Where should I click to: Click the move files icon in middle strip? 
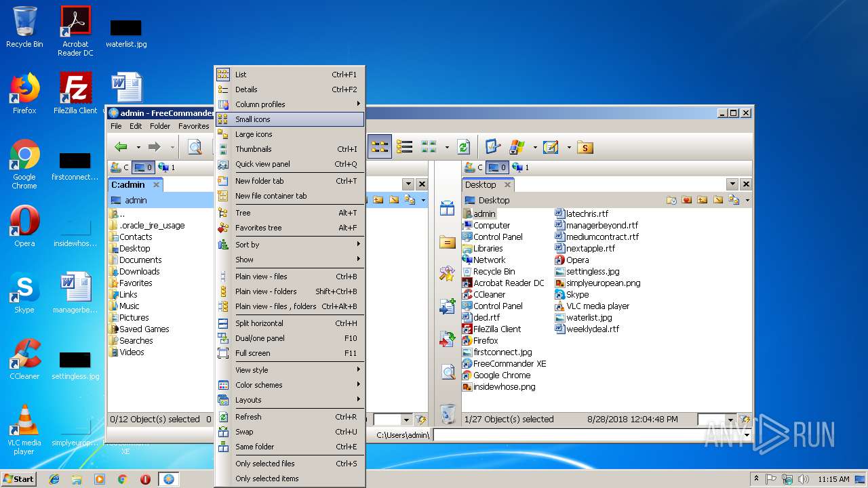coord(448,339)
